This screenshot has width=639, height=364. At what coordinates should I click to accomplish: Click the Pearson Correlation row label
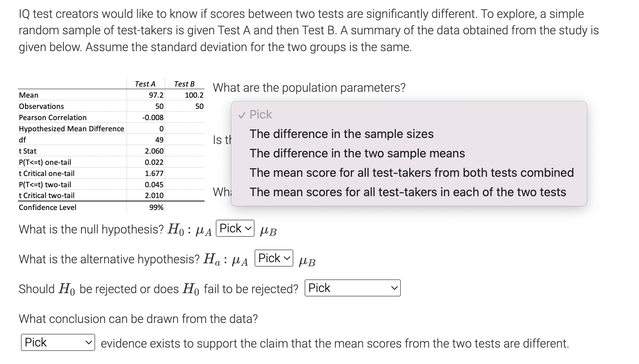point(52,117)
